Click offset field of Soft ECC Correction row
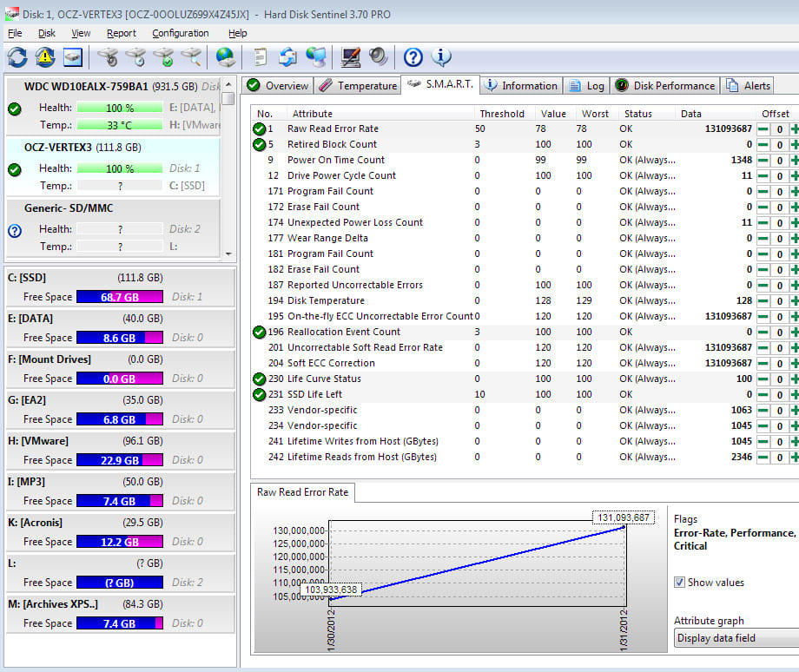This screenshot has width=799, height=672. click(x=780, y=364)
